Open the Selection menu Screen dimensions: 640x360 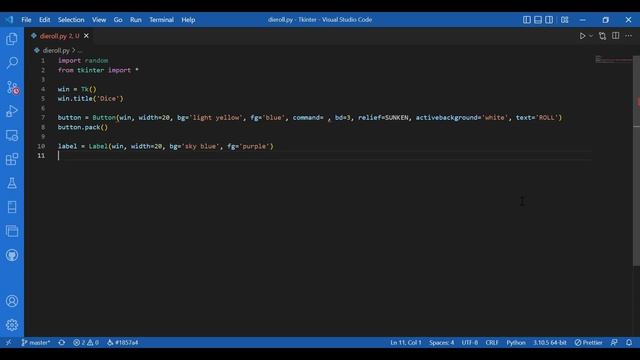pos(71,20)
